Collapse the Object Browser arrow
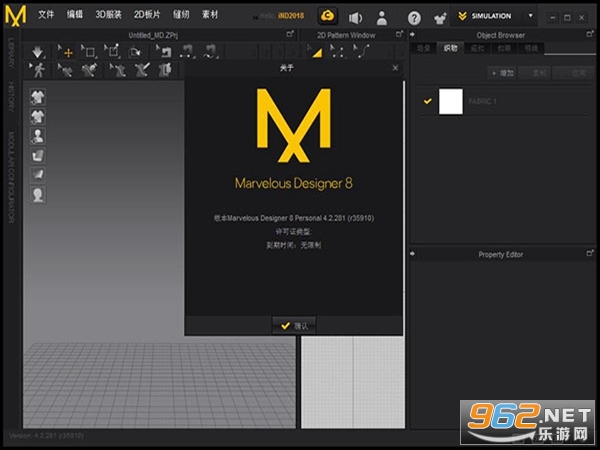This screenshot has width=600, height=450. (412, 34)
